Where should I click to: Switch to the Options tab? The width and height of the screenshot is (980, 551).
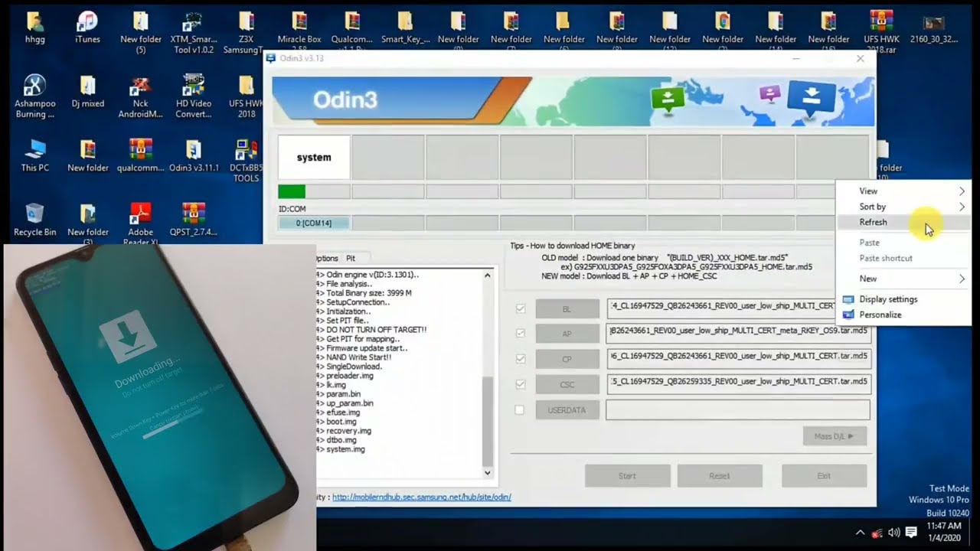point(326,259)
